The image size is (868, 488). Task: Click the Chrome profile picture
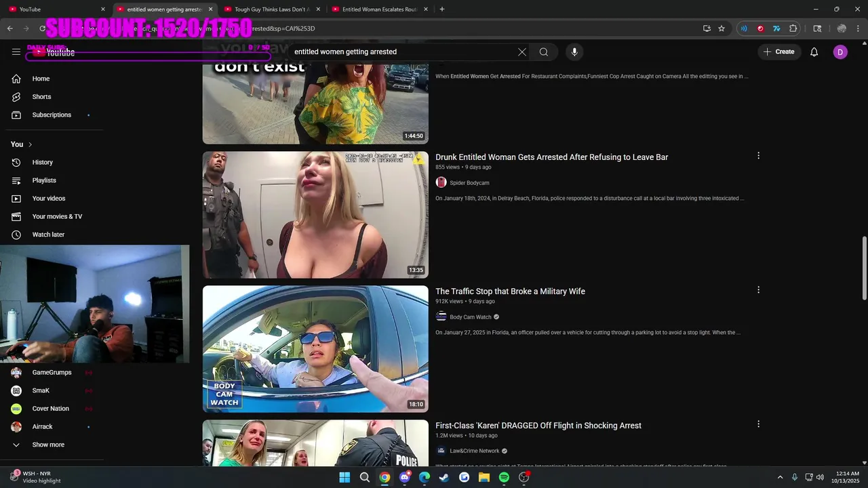click(842, 28)
